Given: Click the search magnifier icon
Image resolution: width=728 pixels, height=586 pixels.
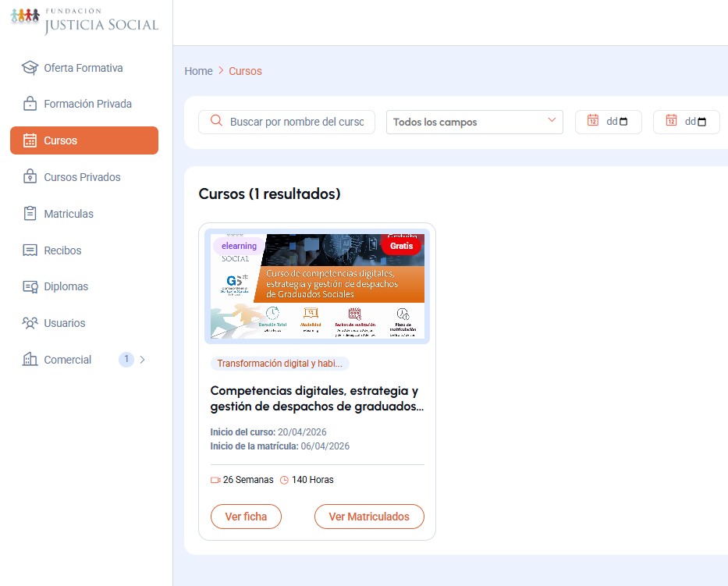Looking at the screenshot, I should point(216,121).
